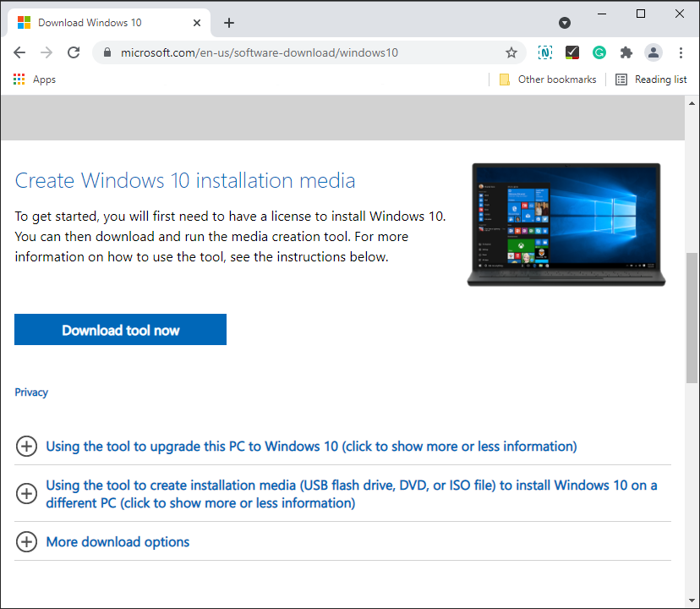
Task: Open the Chrome profile avatar icon
Action: [x=654, y=52]
